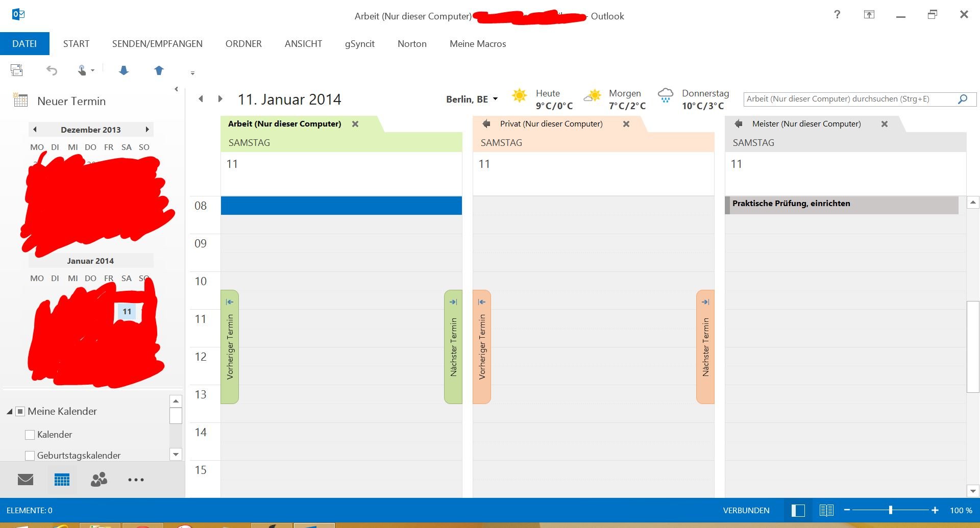Open the ORDNER ribbon tab
The width and height of the screenshot is (980, 528).
click(x=243, y=43)
